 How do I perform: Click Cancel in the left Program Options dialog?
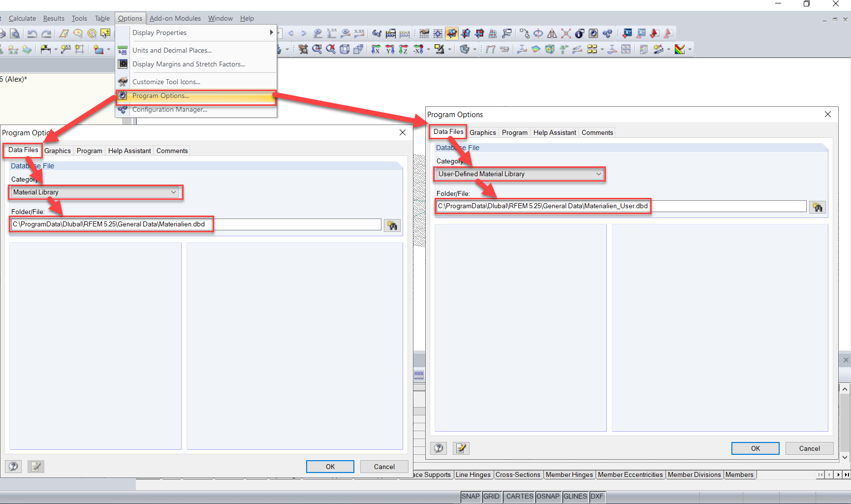[x=384, y=466]
